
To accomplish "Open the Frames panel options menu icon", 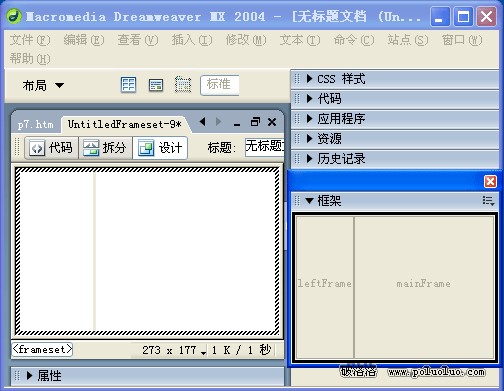I will tap(488, 201).
